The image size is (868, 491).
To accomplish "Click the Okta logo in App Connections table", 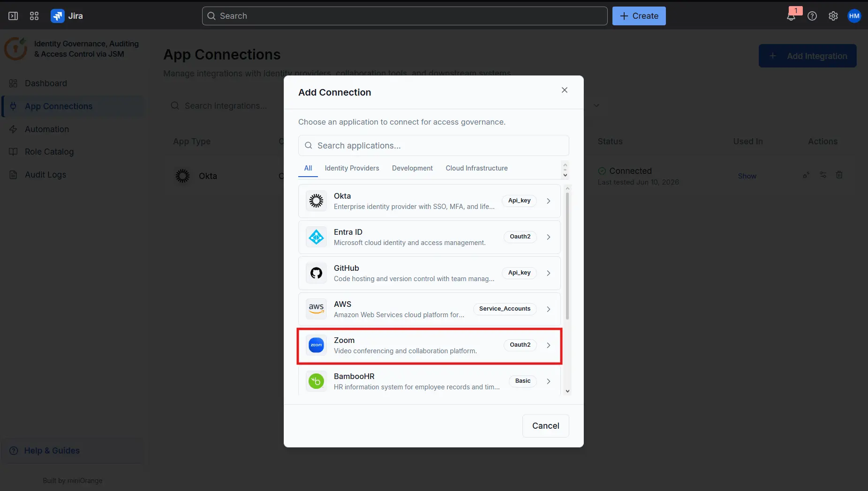I will [182, 176].
